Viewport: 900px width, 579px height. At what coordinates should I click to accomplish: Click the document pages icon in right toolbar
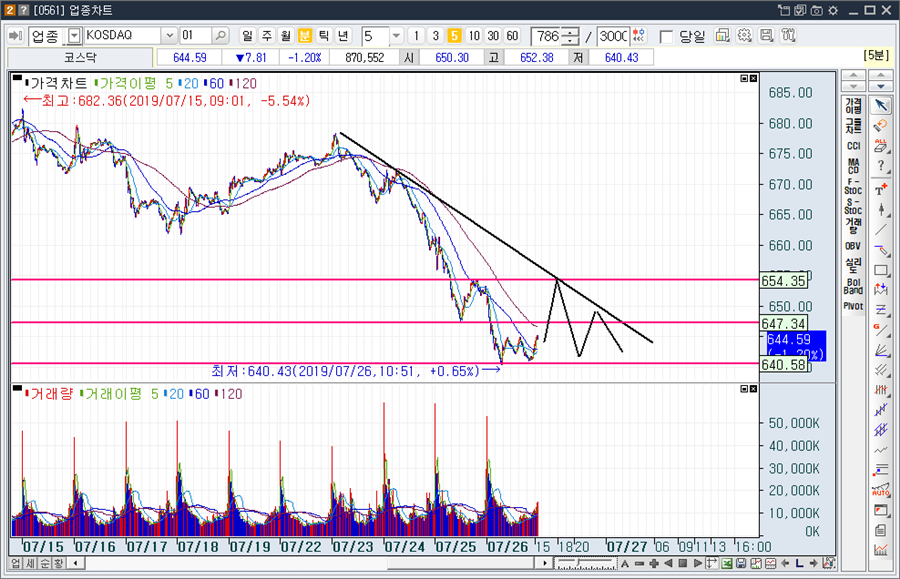coord(881,530)
